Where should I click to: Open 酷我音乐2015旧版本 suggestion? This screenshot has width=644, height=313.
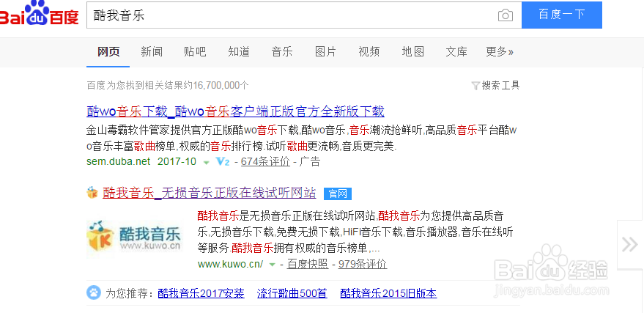click(x=388, y=293)
